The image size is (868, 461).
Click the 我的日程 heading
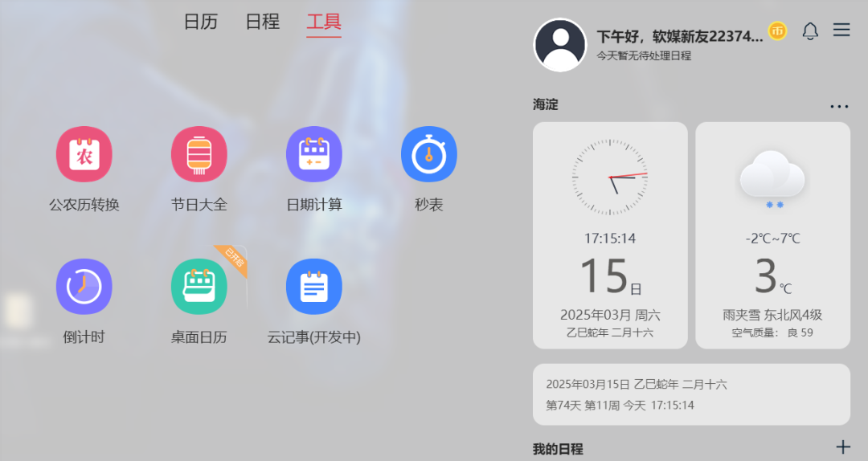pos(558,449)
